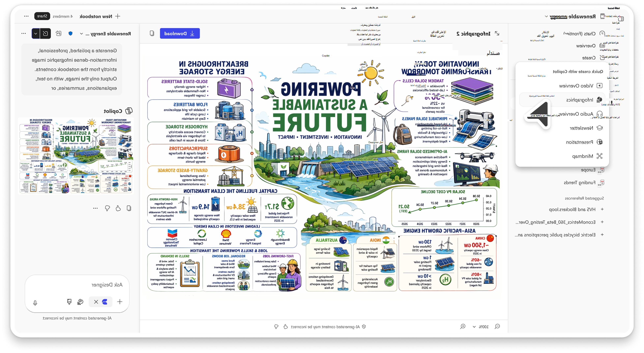Image resolution: width=644 pixels, height=353 pixels.
Task: Select Video Overview in the quick create menu
Action: (x=581, y=86)
